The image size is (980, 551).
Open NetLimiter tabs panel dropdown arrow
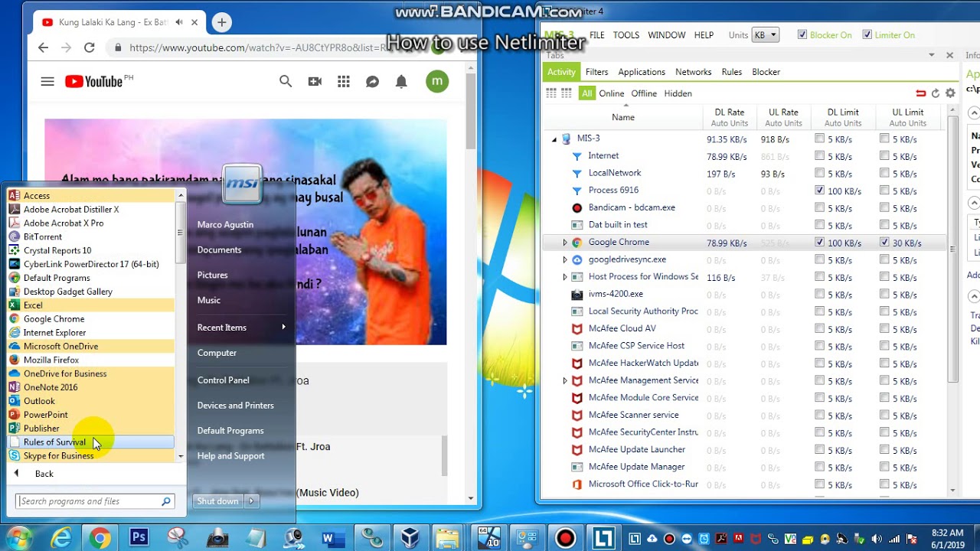(932, 55)
